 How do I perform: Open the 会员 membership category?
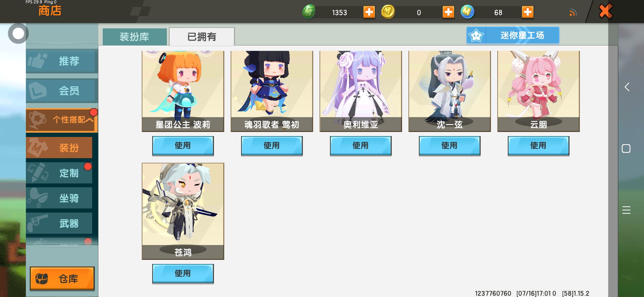(62, 90)
